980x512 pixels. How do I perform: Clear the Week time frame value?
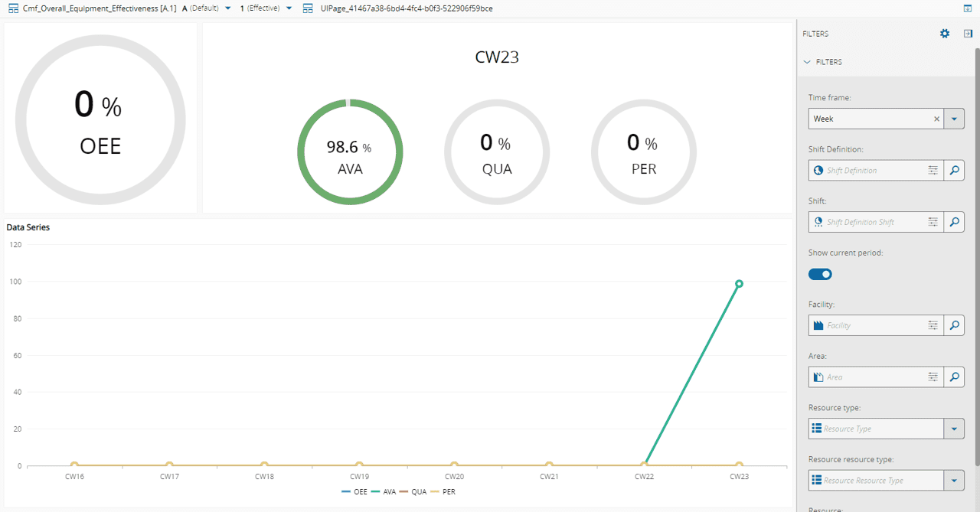(936, 119)
